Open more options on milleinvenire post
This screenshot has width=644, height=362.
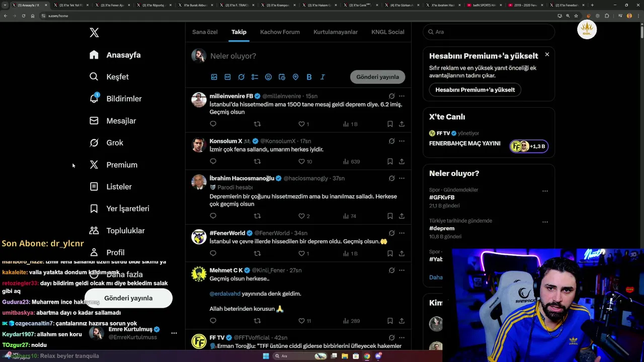pos(401,96)
